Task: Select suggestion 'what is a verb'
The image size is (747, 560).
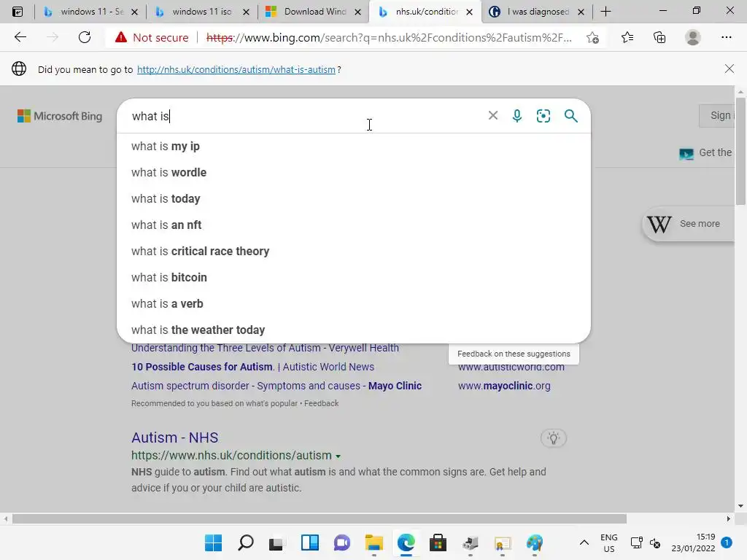Action: coord(354,303)
